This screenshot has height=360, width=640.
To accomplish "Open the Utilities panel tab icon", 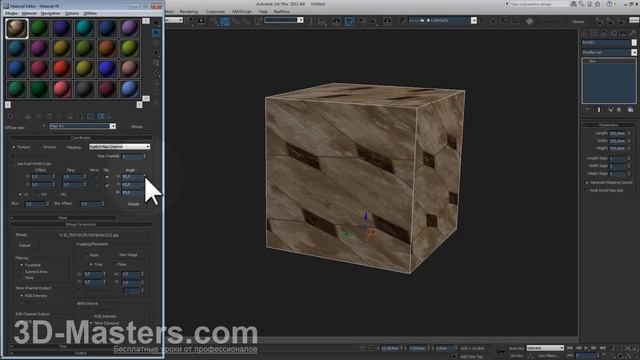I will 633,33.
